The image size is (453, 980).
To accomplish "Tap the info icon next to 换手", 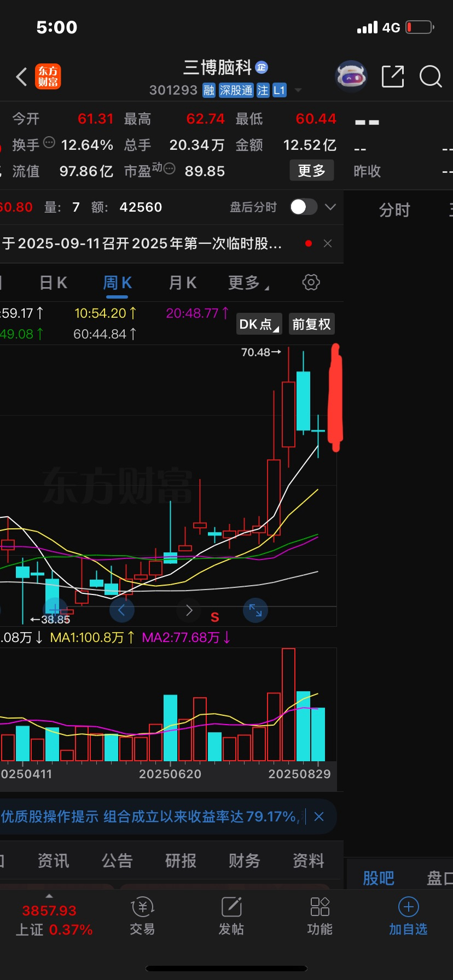I will 49,143.
